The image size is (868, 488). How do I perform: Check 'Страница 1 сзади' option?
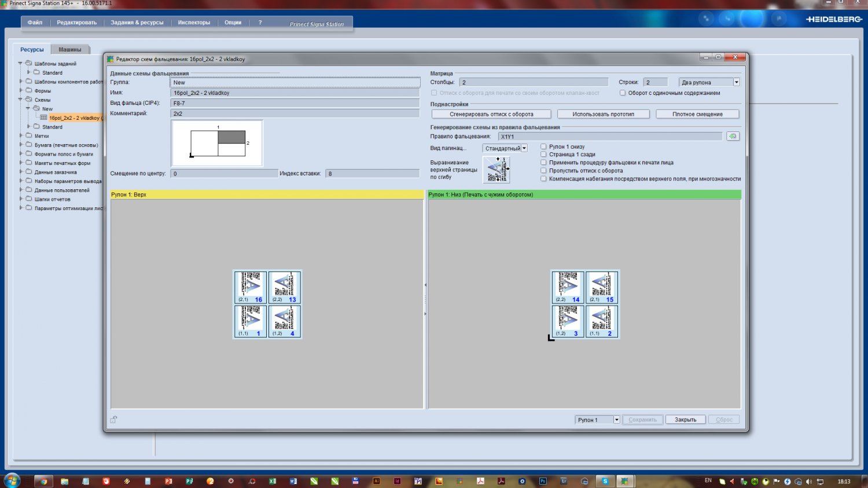(x=543, y=155)
